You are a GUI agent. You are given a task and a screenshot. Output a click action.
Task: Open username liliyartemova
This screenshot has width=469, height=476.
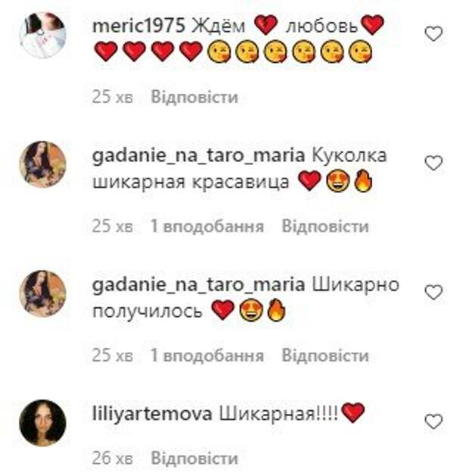point(152,414)
